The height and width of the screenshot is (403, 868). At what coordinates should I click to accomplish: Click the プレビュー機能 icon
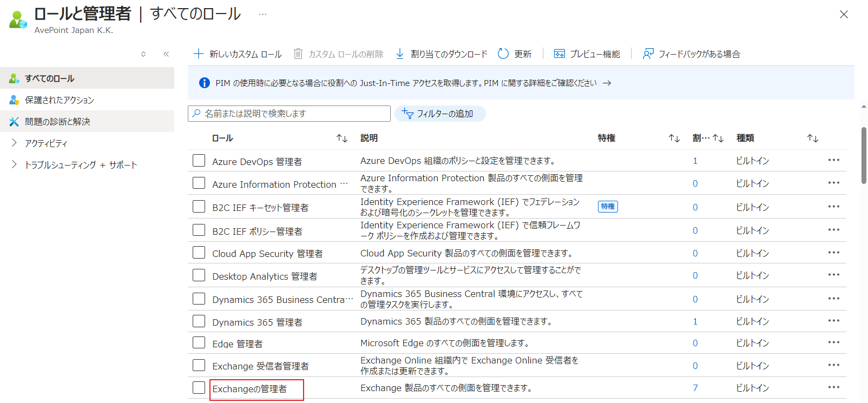[x=560, y=54]
